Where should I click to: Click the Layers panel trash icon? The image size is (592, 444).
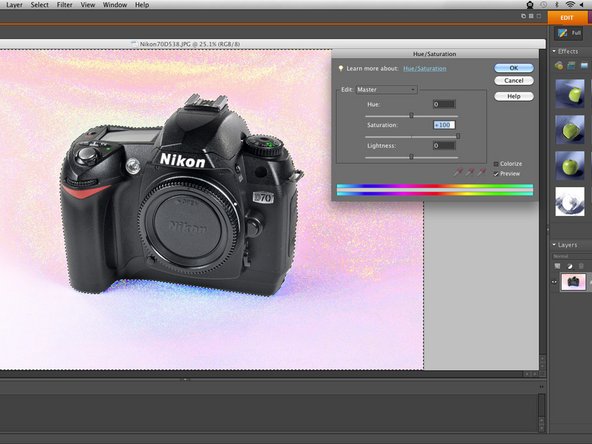tap(581, 266)
